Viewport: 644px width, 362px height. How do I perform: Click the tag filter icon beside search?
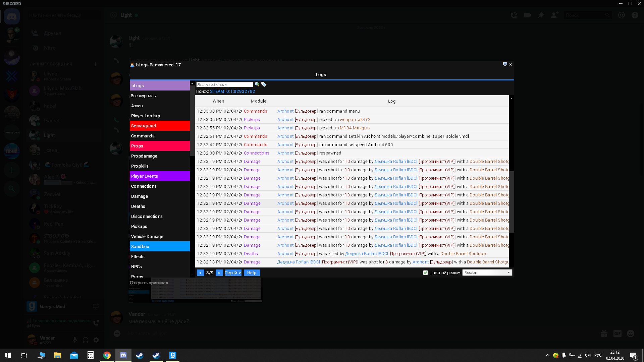264,84
